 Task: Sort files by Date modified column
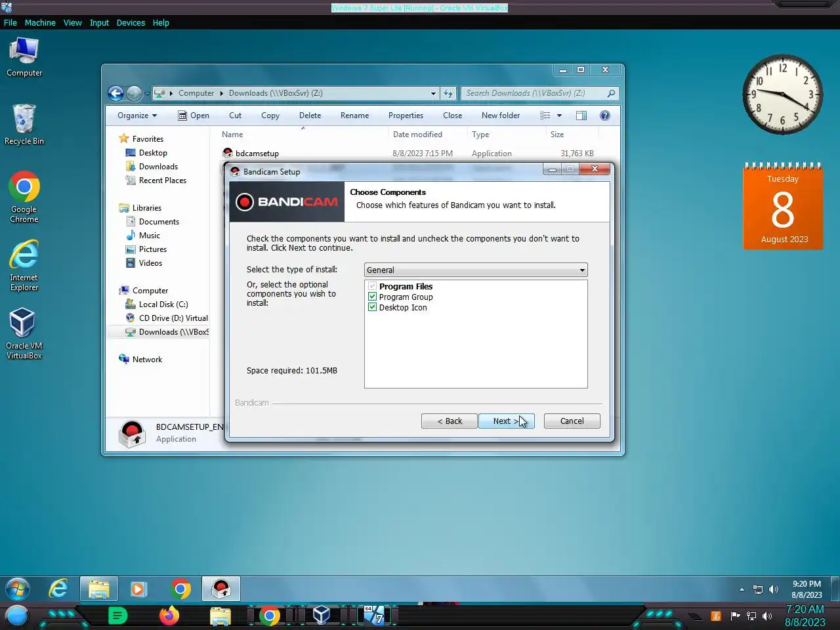[x=417, y=135]
